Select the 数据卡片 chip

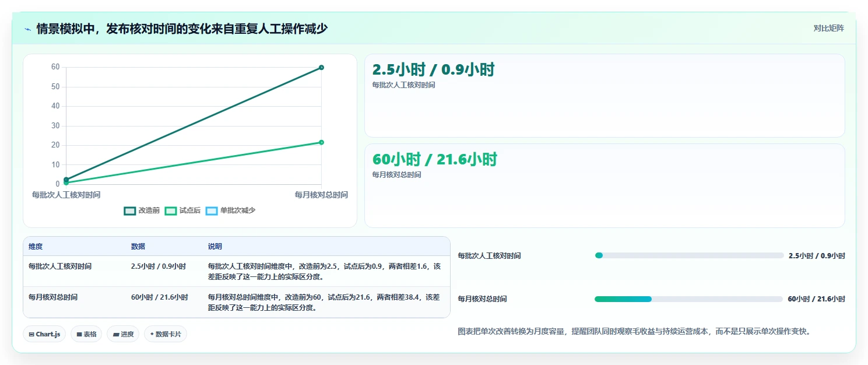(x=166, y=334)
